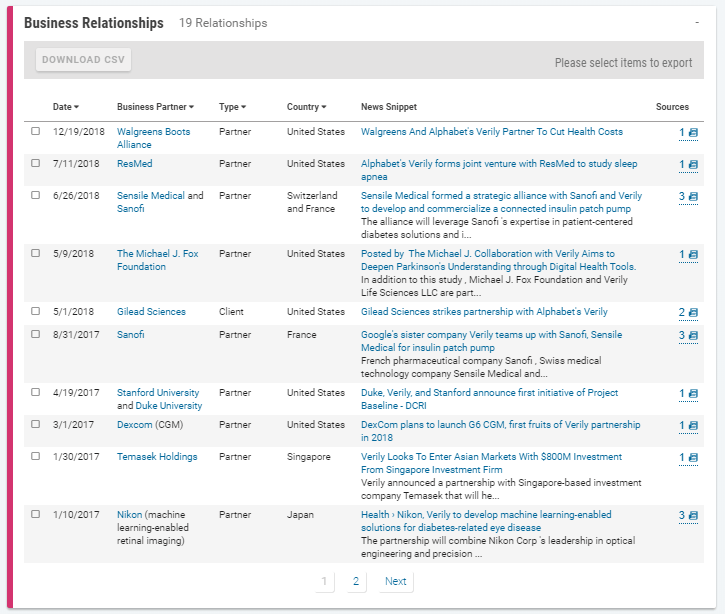Viewport: 725px width, 614px height.
Task: Open the Gilead Sciences partner link
Action: 151,312
